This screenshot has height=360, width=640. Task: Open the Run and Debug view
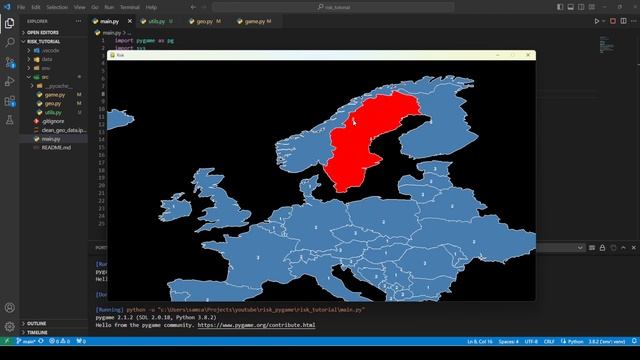point(9,82)
